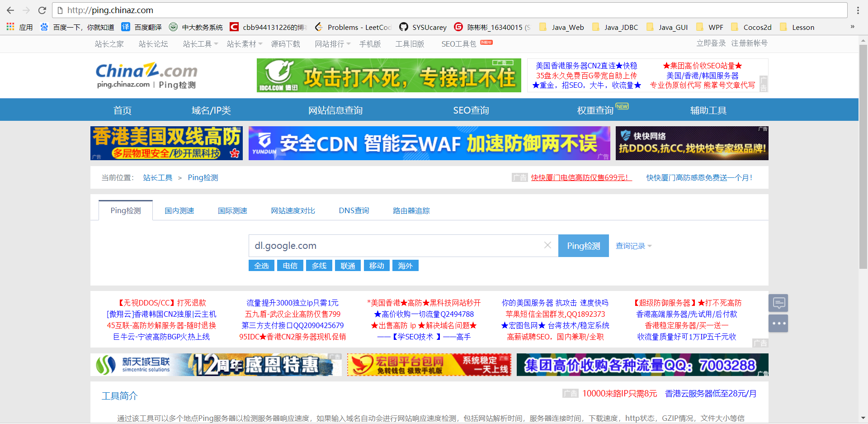
Task: Switch to the 路由器追踪 tab
Action: pos(411,210)
